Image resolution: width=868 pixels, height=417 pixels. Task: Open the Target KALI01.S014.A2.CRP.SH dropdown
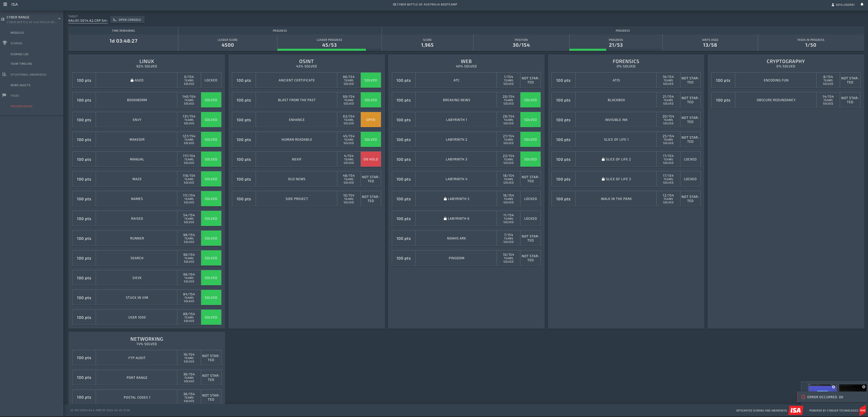pos(88,21)
